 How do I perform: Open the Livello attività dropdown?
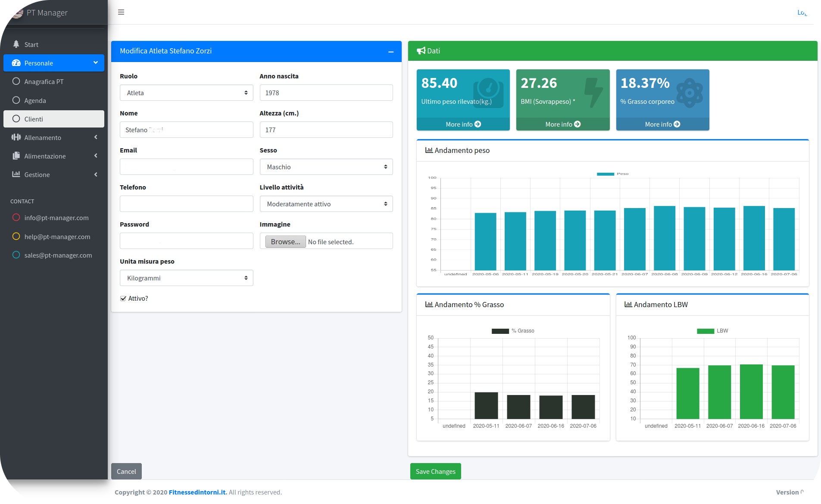326,204
